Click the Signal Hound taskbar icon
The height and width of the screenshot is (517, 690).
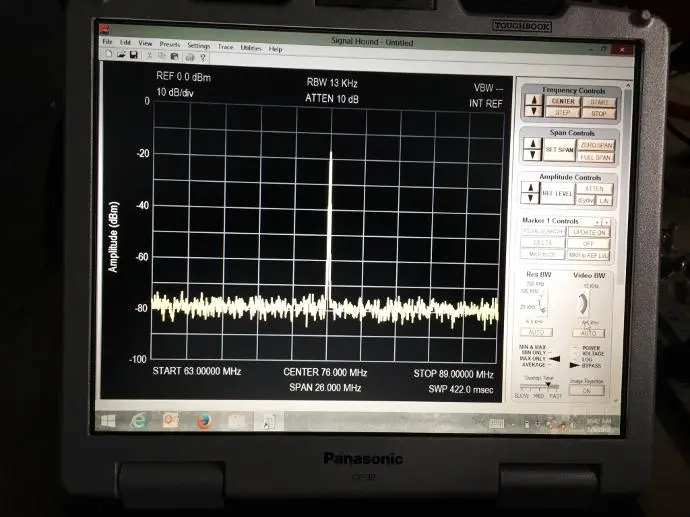269,422
